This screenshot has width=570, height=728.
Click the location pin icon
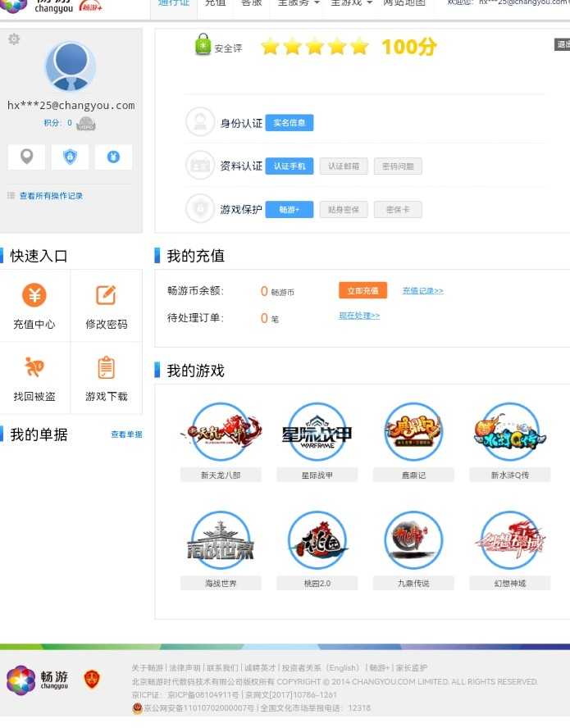click(27, 157)
